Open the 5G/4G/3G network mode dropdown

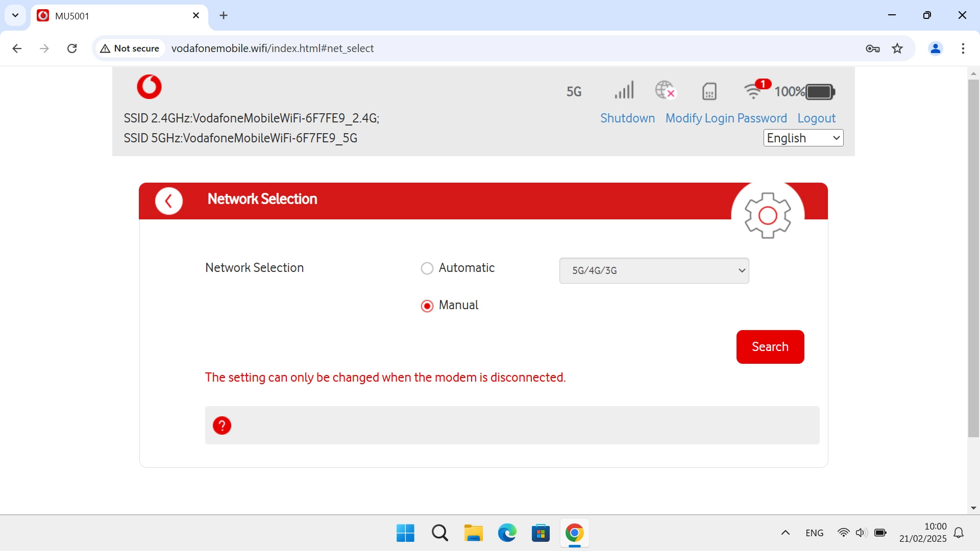[x=654, y=270]
